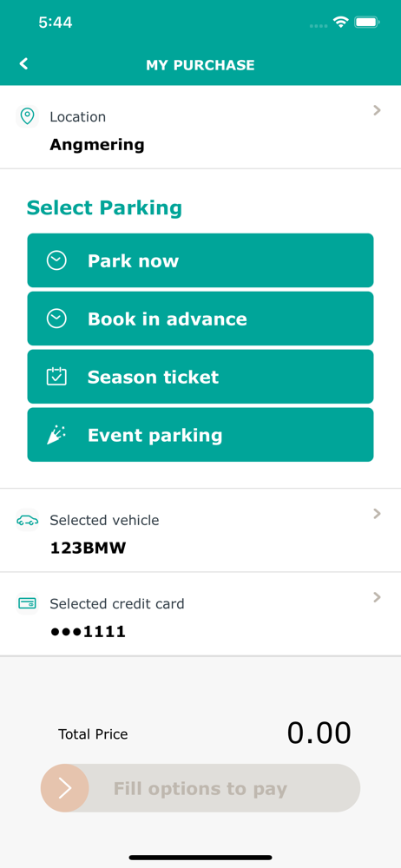
Task: Expand Location row with its chevron
Action: pyautogui.click(x=378, y=111)
